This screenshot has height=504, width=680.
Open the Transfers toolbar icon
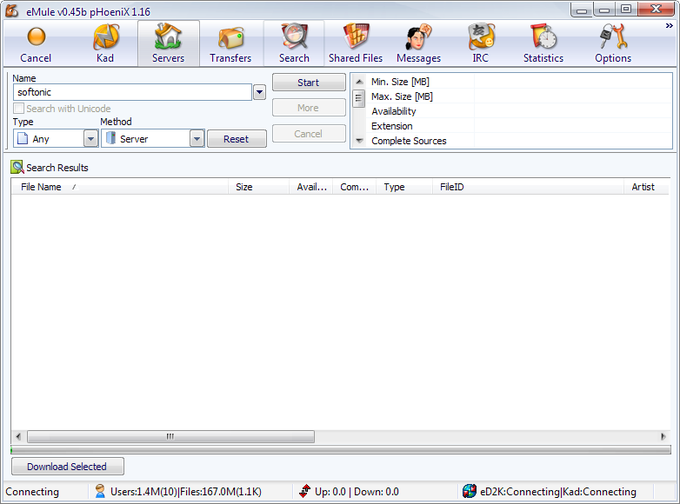(231, 44)
